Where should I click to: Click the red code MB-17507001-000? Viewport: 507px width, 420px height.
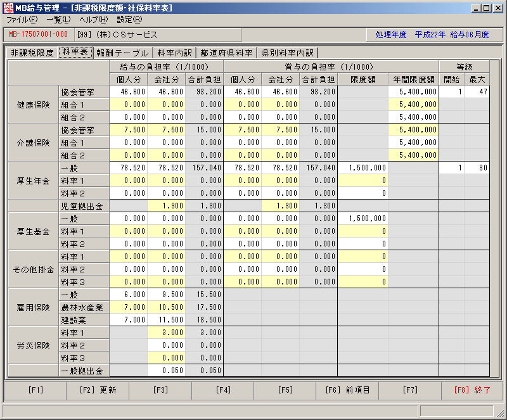[x=39, y=34]
